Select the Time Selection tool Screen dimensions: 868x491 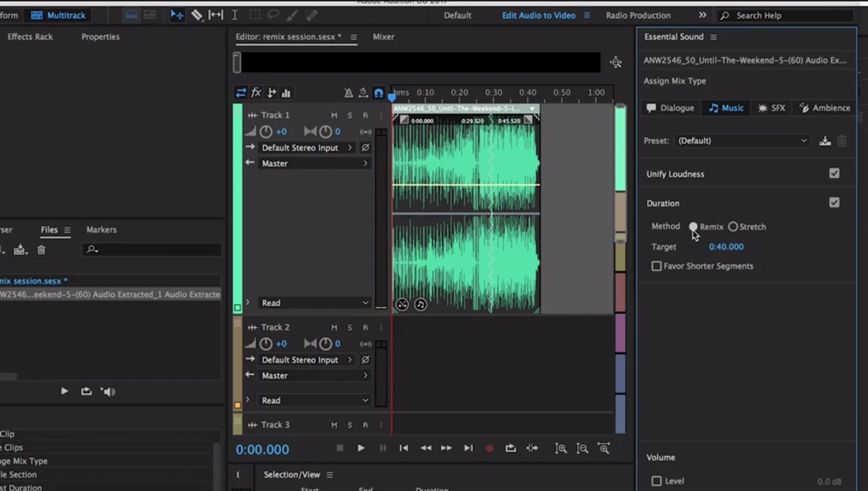(234, 15)
